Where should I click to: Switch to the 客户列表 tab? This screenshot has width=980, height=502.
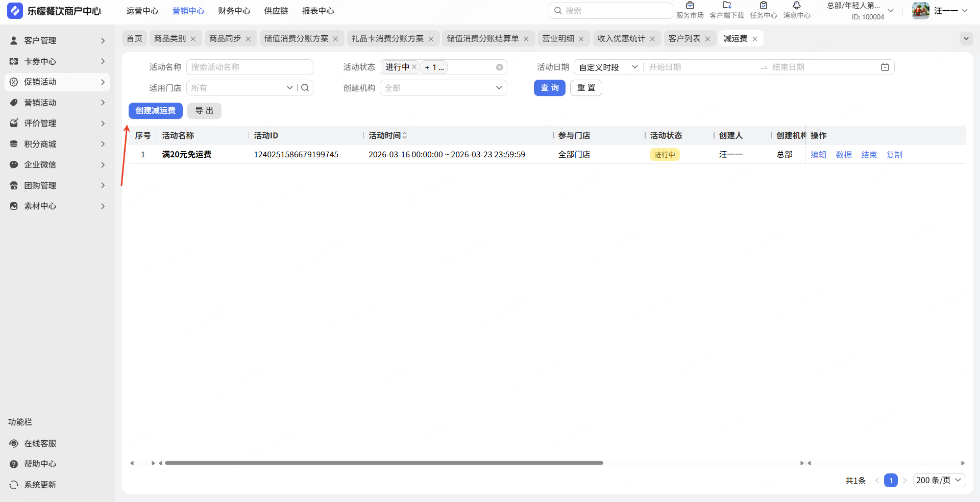tap(684, 39)
